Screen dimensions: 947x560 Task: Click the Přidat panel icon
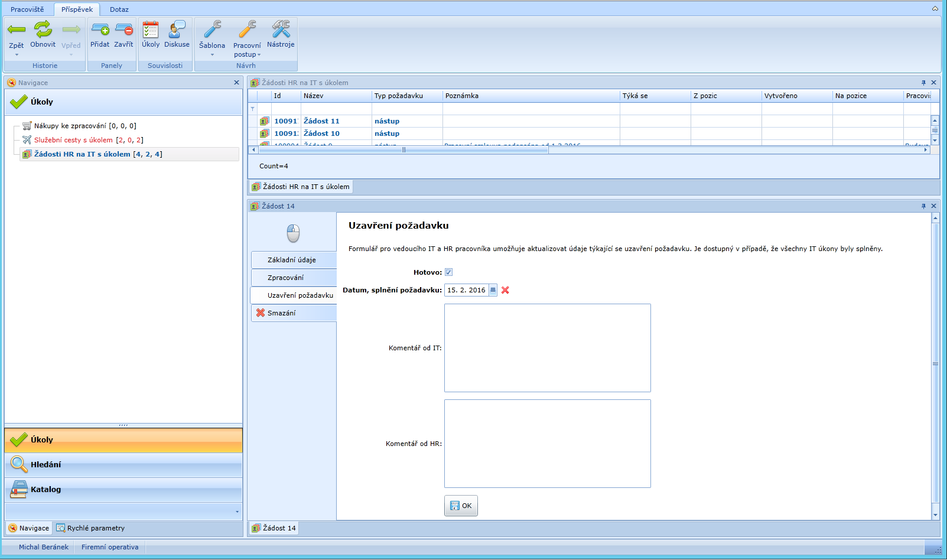[100, 30]
